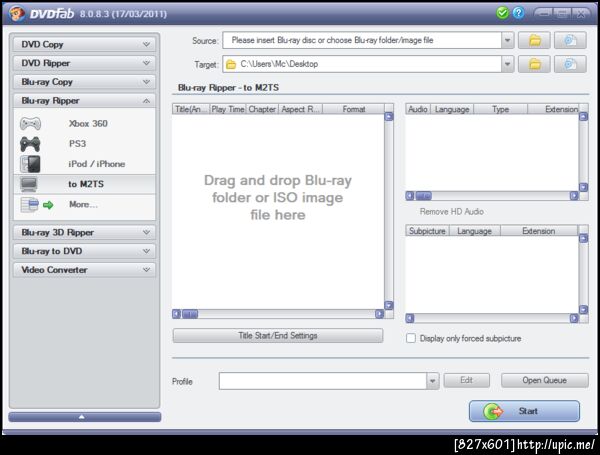The height and width of the screenshot is (455, 600).
Task: Click subpicture list scroll left arrow
Action: (410, 318)
